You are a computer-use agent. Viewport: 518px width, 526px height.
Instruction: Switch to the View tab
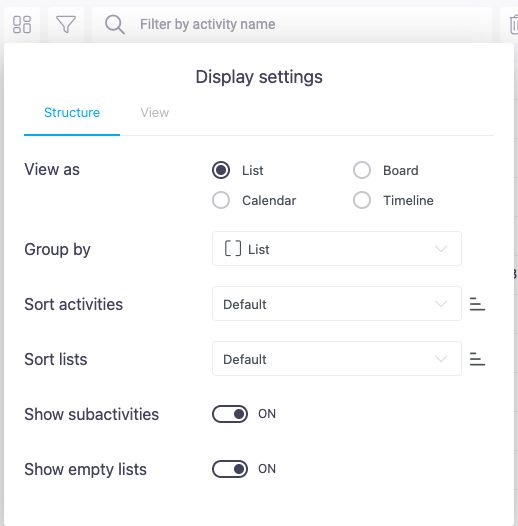[155, 113]
